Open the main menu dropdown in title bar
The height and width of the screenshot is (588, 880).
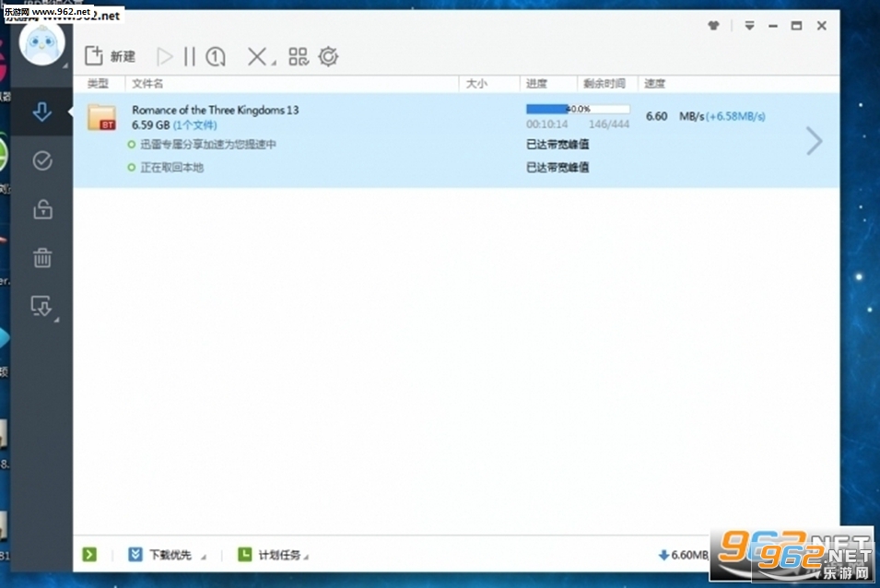pyautogui.click(x=749, y=26)
